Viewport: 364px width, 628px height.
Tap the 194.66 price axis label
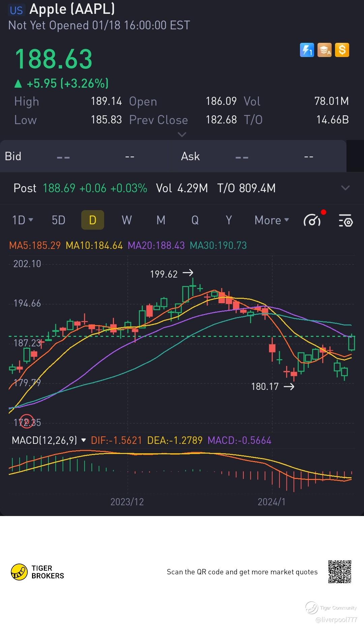[x=27, y=304]
